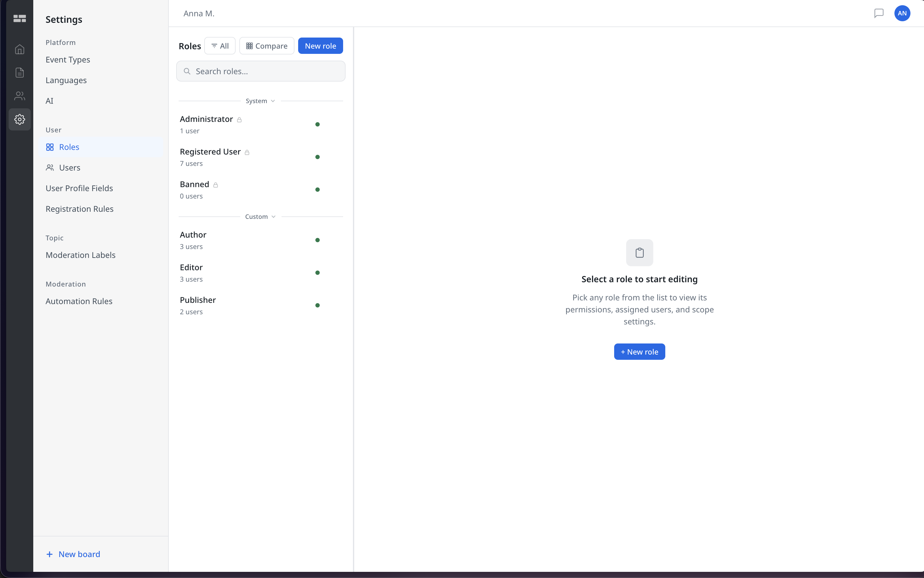Click the green status dot for Publisher
924x578 pixels.
[x=318, y=305]
